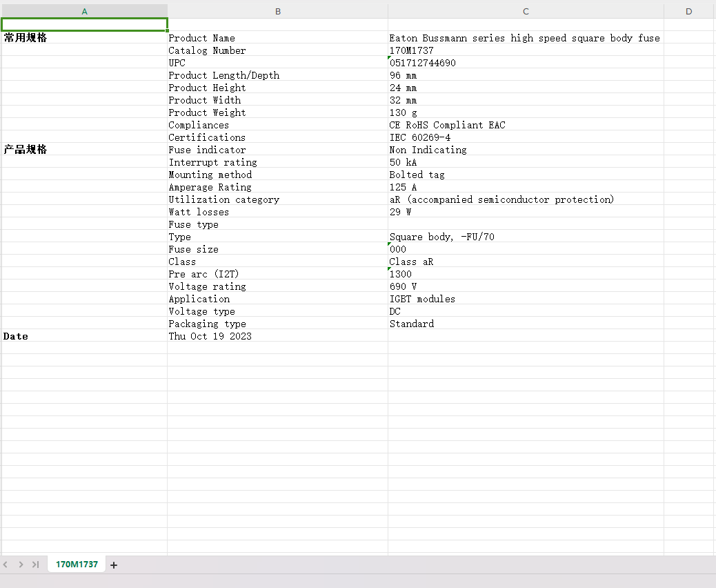Select the DC voltage type value
The height and width of the screenshot is (588, 716).
(x=526, y=311)
